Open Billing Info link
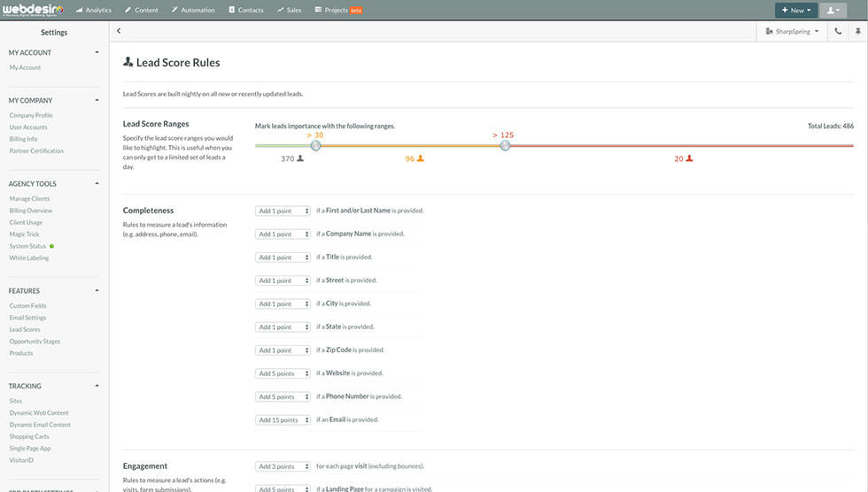 pyautogui.click(x=23, y=139)
